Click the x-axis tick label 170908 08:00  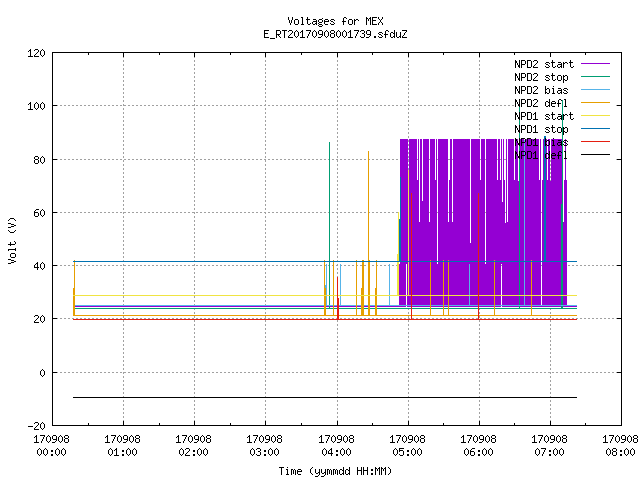click(x=620, y=446)
